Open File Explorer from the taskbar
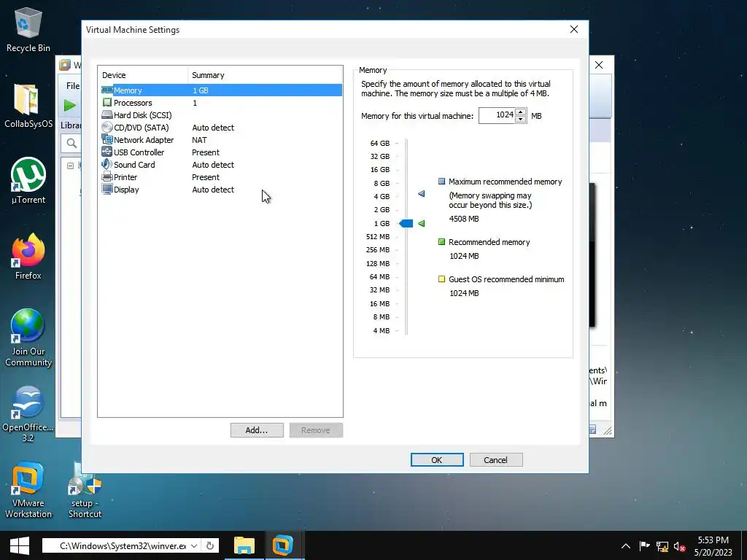The width and height of the screenshot is (747, 560). click(244, 545)
